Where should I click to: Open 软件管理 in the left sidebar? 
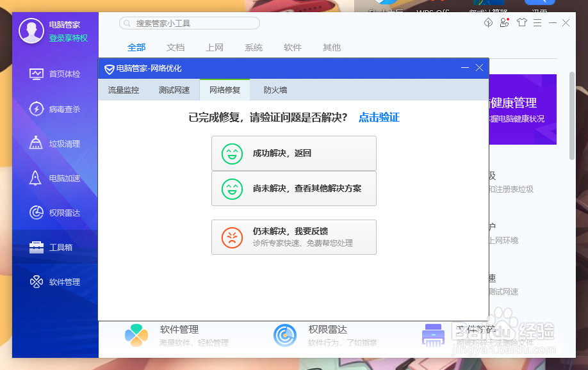pos(55,282)
